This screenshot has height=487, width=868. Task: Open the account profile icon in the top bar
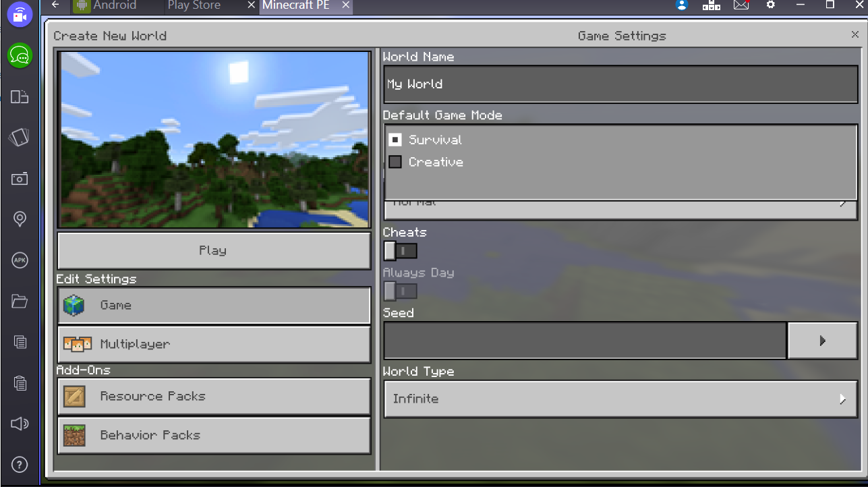[x=682, y=5]
